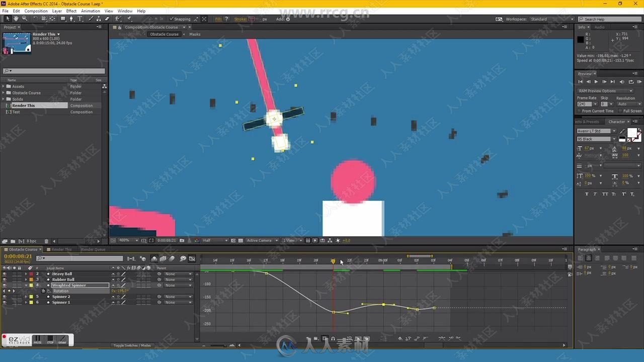The width and height of the screenshot is (644, 362).
Task: Click the Obstacle Course breadcrumb button
Action: pyautogui.click(x=164, y=34)
